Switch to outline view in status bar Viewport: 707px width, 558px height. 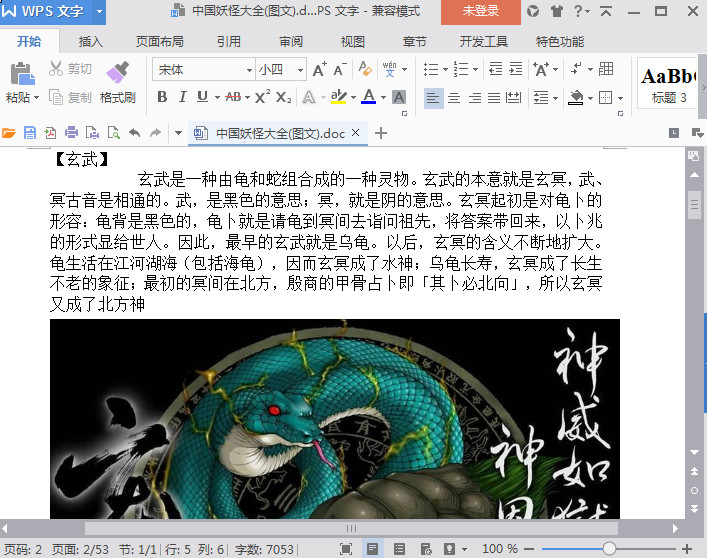click(399, 549)
